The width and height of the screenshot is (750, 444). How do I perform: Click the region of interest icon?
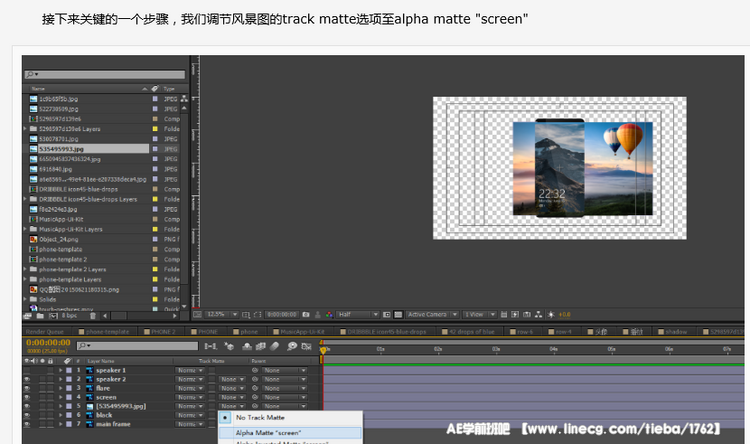tap(387, 314)
